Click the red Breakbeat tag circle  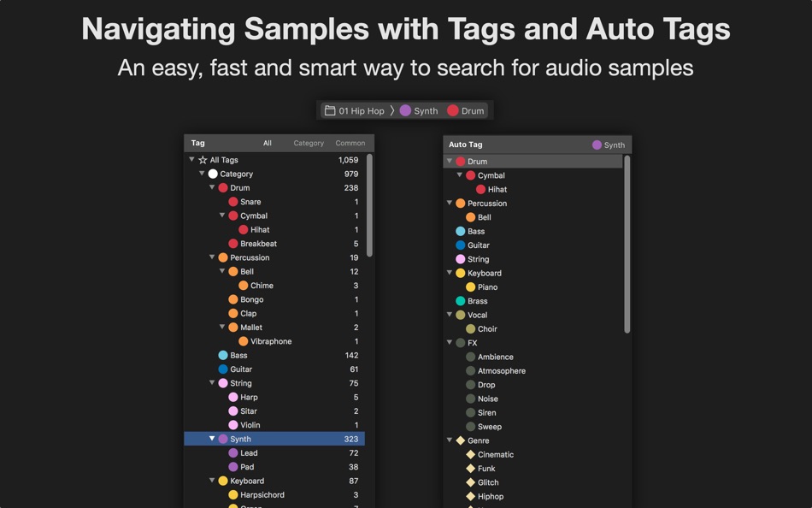tap(233, 244)
